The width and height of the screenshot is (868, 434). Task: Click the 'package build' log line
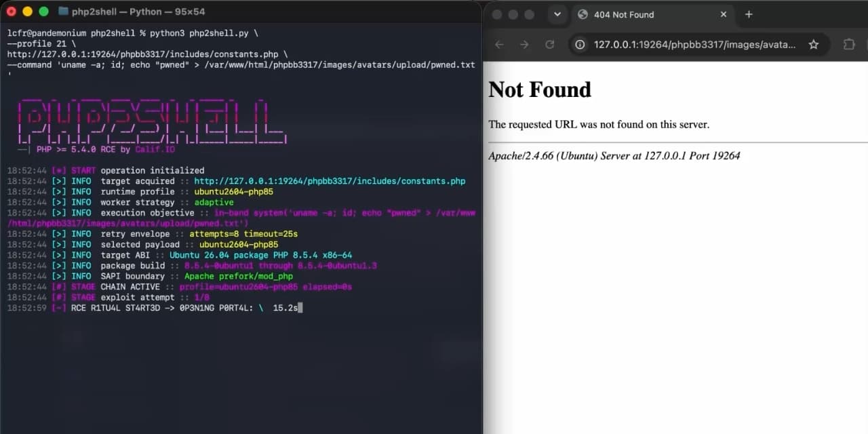[x=192, y=266]
